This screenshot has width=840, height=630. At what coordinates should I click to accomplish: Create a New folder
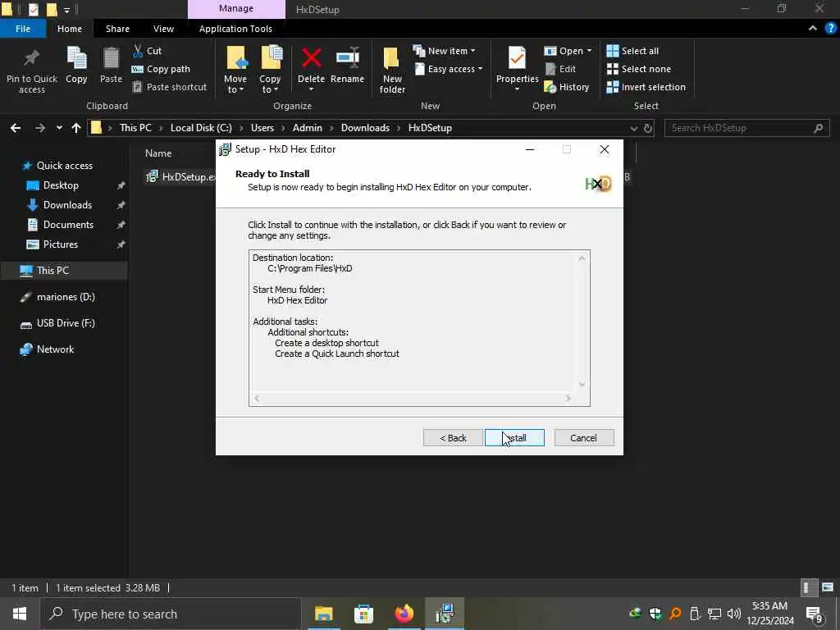coord(392,71)
